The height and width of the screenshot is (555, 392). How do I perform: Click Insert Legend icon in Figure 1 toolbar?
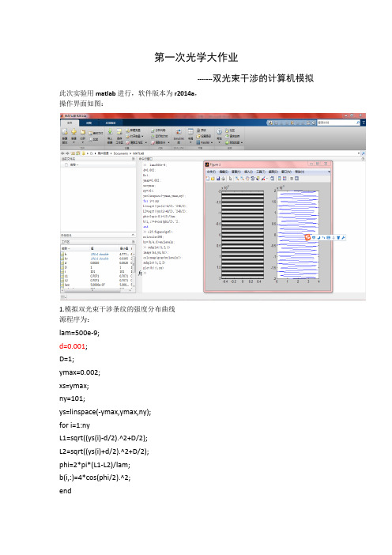(x=284, y=179)
